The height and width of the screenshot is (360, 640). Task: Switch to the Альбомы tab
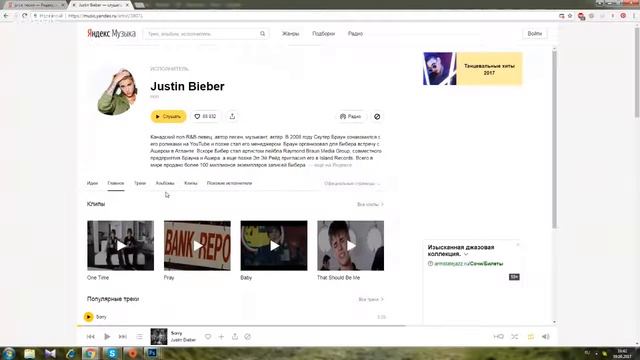click(165, 183)
